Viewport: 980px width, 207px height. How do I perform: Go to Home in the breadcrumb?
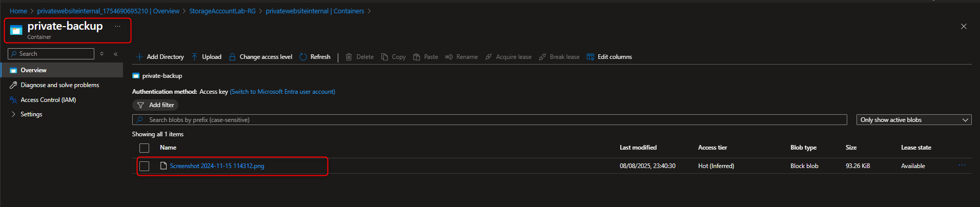18,11
